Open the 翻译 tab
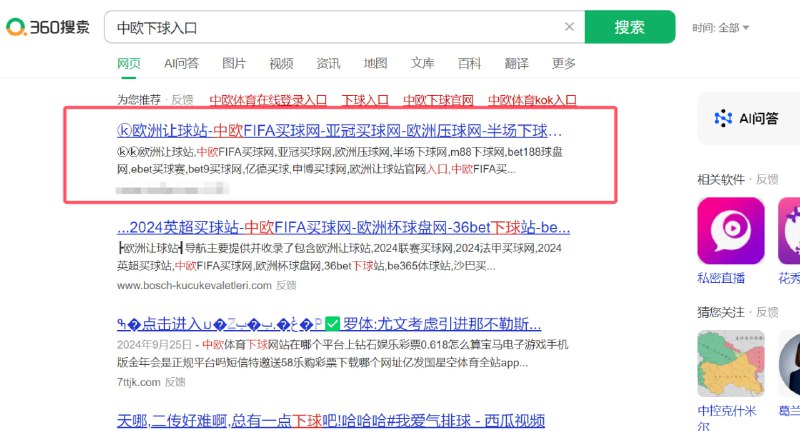Viewport: 800px width, 431px height. tap(516, 63)
